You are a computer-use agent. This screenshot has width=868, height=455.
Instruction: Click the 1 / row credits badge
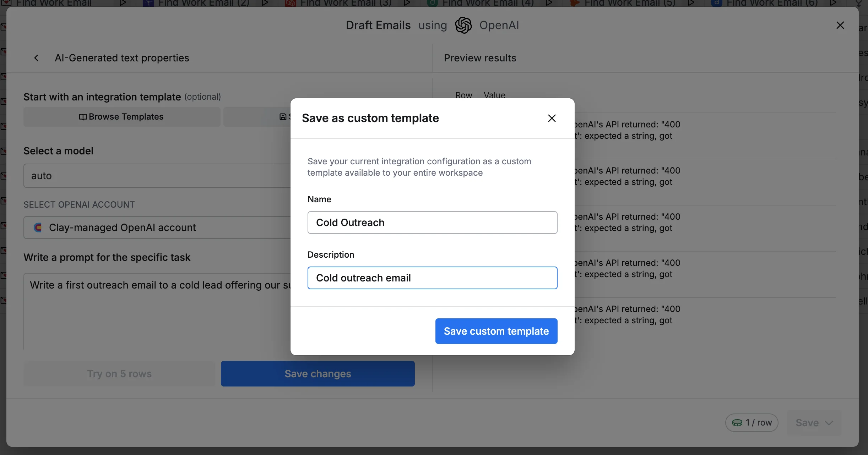752,423
